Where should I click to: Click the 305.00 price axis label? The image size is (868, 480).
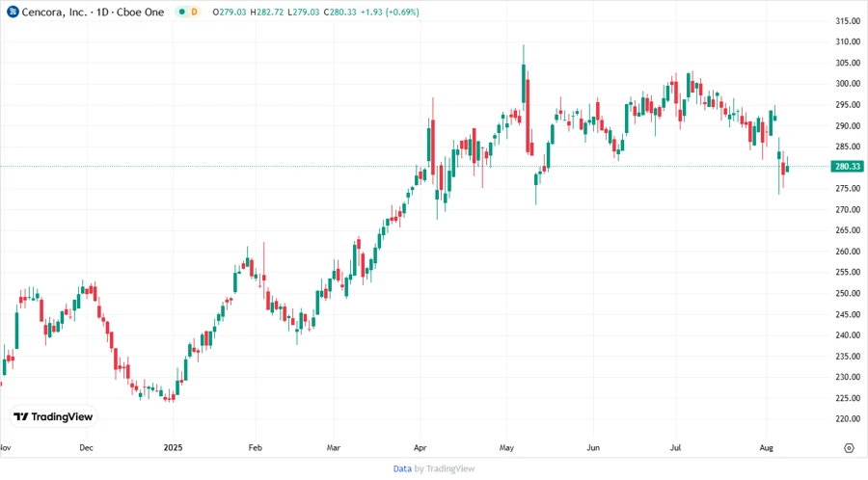point(848,63)
